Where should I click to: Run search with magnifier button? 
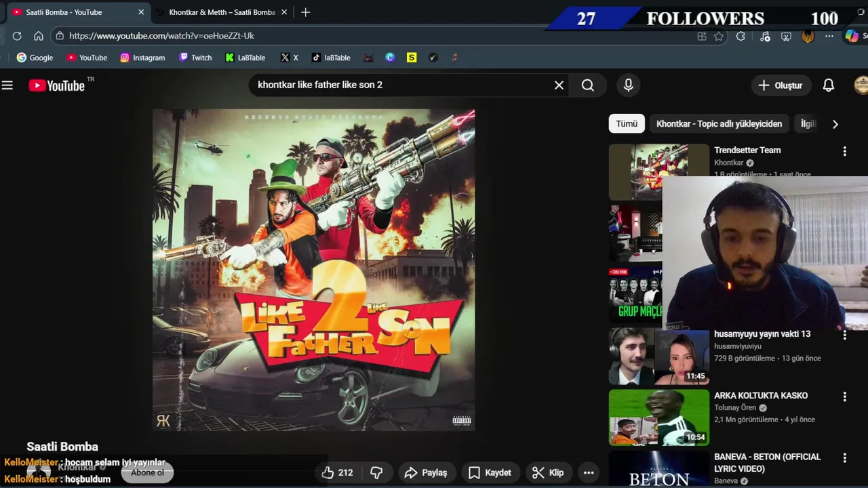click(x=588, y=85)
